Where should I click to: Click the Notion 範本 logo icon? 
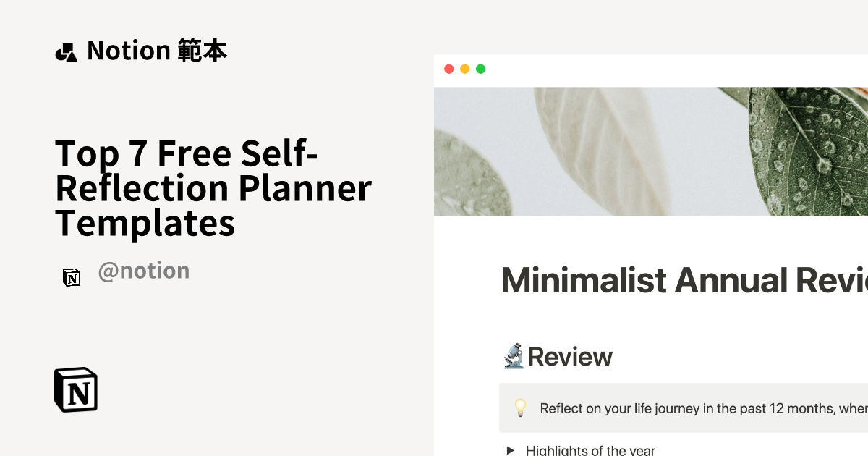[x=66, y=49]
